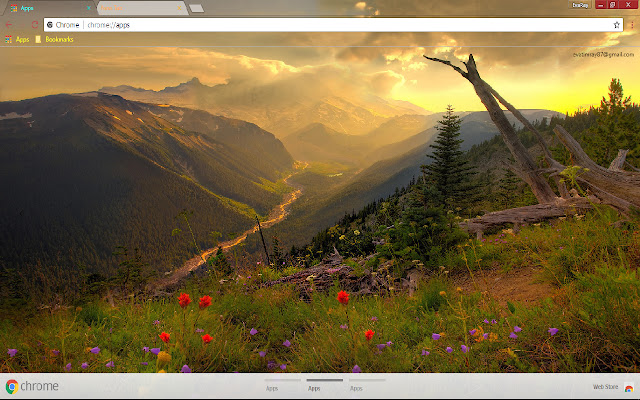Open the Bookmarks folder in bookmarks bar

coord(55,40)
